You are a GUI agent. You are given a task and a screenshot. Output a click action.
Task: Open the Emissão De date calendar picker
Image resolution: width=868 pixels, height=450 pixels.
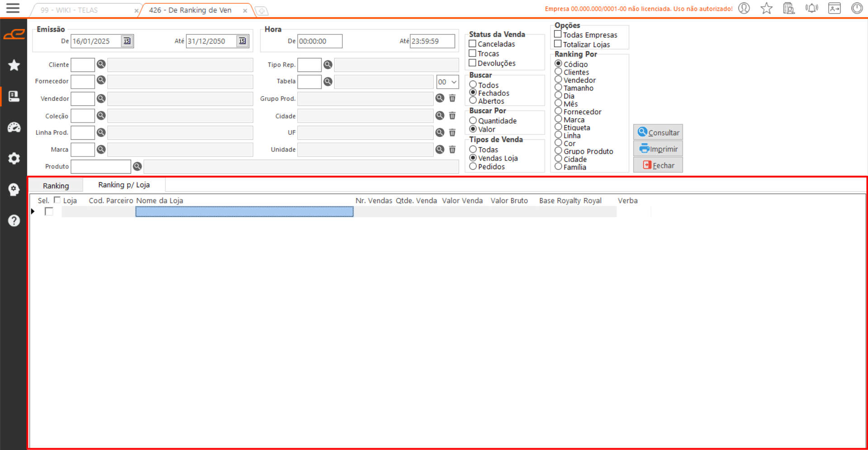[127, 41]
